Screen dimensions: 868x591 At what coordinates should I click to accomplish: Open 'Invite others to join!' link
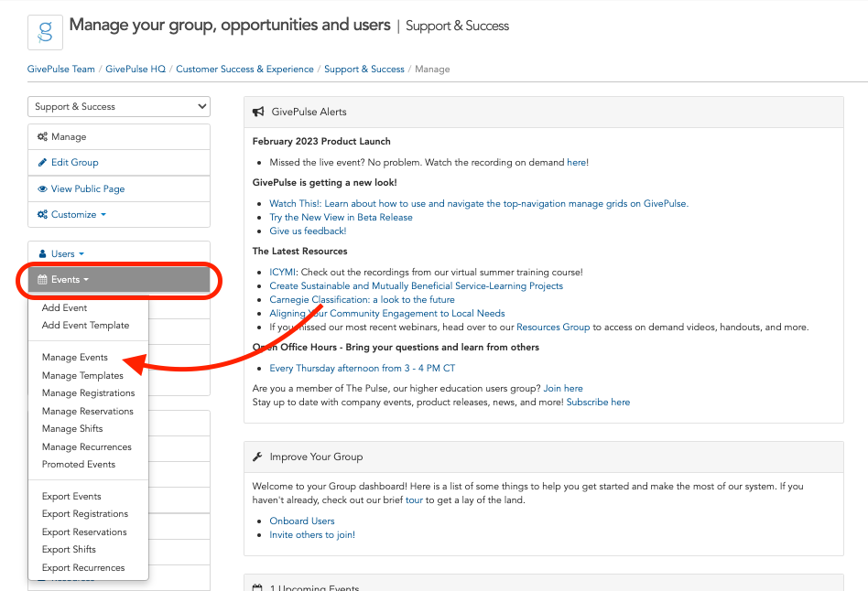point(312,535)
